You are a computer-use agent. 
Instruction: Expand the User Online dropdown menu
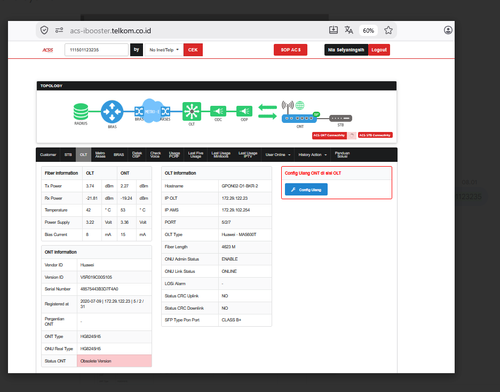click(x=278, y=155)
